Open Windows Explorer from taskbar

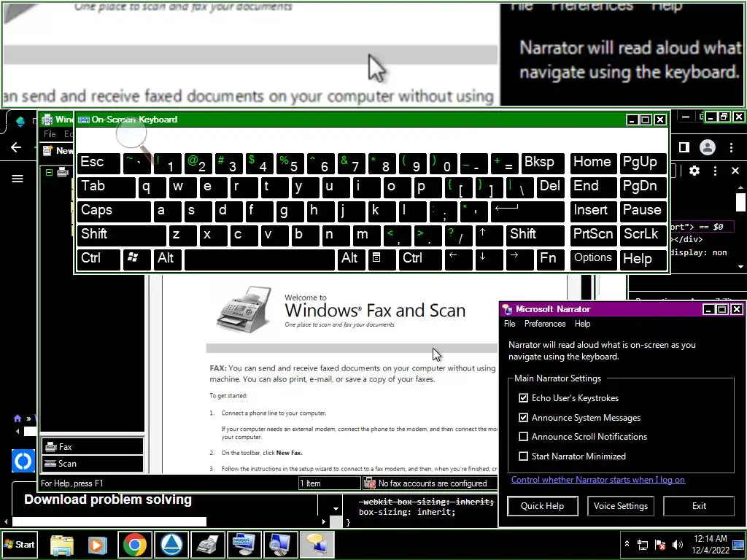pyautogui.click(x=62, y=545)
